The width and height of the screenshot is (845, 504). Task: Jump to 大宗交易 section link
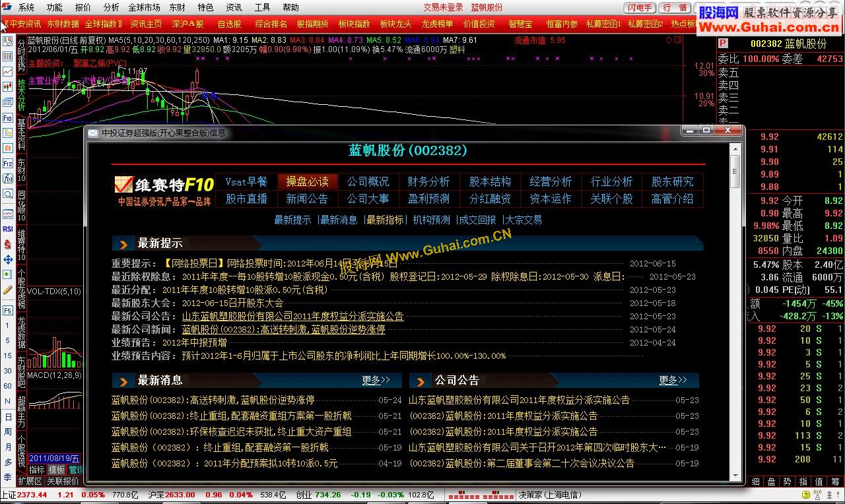(524, 220)
